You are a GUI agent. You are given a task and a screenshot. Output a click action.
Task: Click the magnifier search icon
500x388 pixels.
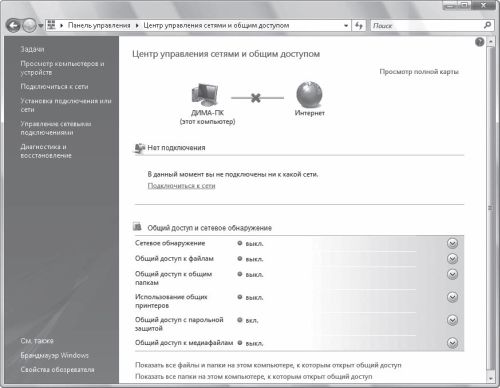click(487, 25)
